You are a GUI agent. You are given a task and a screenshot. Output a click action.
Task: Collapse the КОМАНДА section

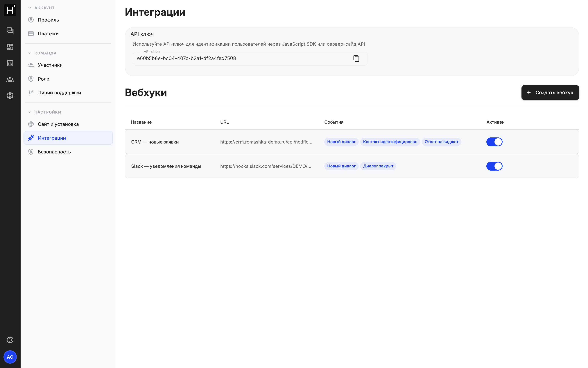pos(42,53)
